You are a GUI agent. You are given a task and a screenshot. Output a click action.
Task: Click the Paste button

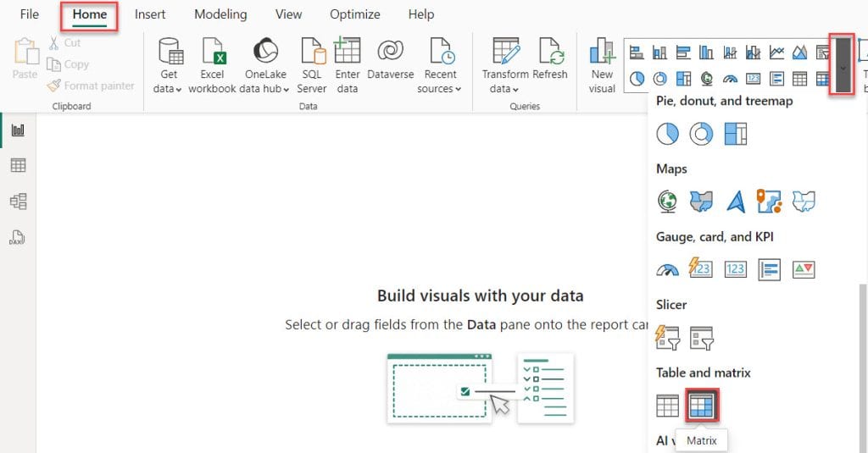click(25, 58)
